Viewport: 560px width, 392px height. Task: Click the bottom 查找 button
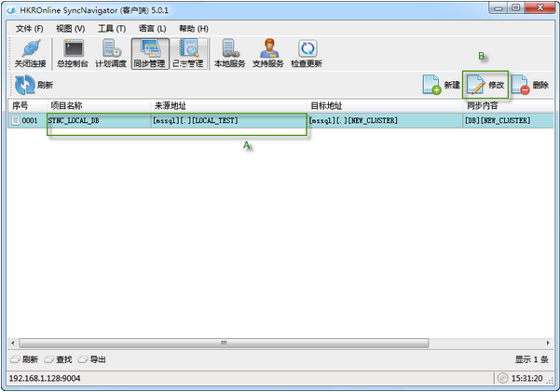coord(58,359)
